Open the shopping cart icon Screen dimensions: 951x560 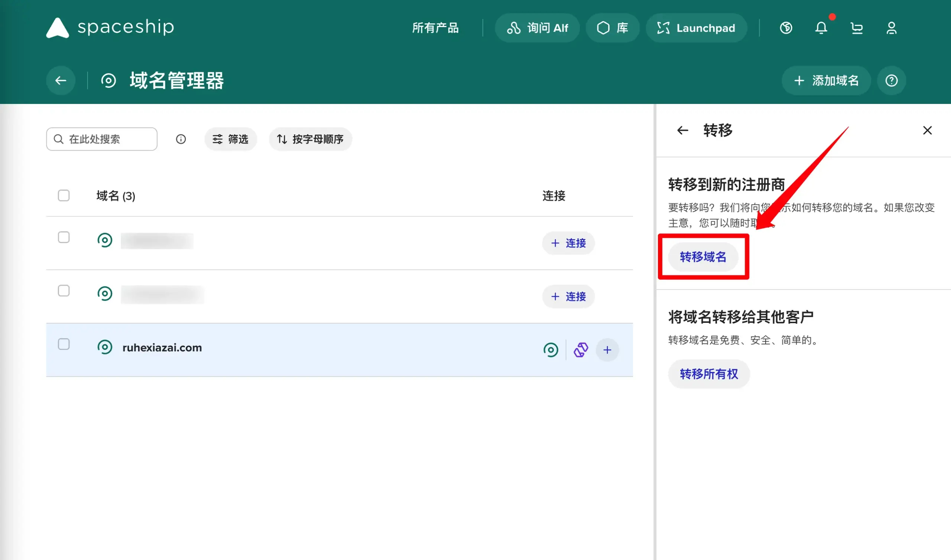(x=857, y=28)
